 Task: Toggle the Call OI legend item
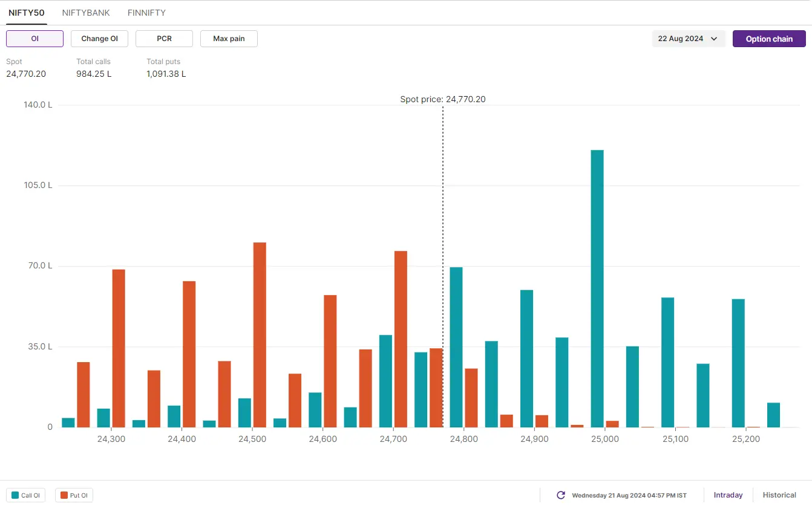click(25, 495)
